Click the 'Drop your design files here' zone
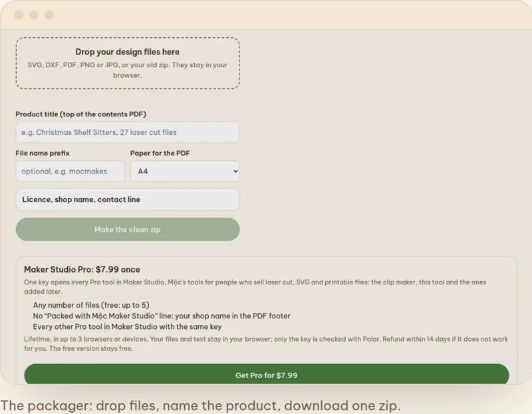 (128, 63)
